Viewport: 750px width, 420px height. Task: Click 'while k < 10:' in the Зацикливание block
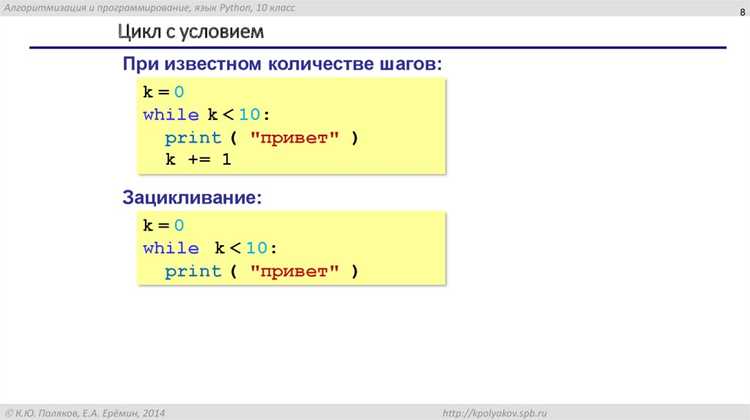210,248
